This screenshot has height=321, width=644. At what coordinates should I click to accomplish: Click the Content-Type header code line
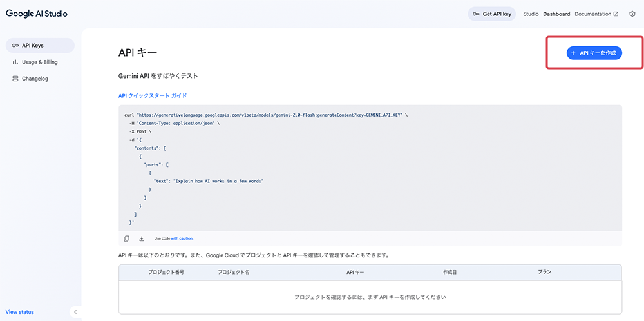[175, 123]
